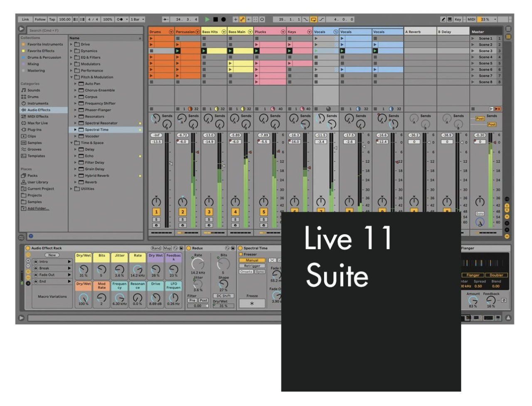Screen dimensions: 532x406
Task: Expand the Hybrid Reverb item
Action: tap(75, 175)
